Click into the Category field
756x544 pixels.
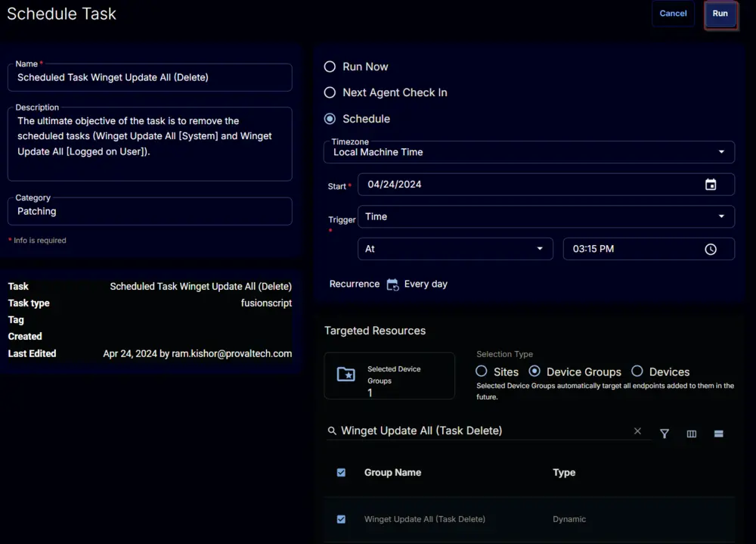150,211
